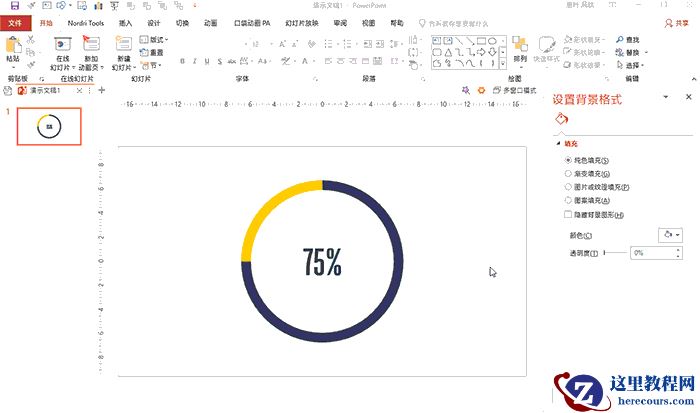Select the fill paint bucket tab icon
700x413 pixels.
[561, 118]
